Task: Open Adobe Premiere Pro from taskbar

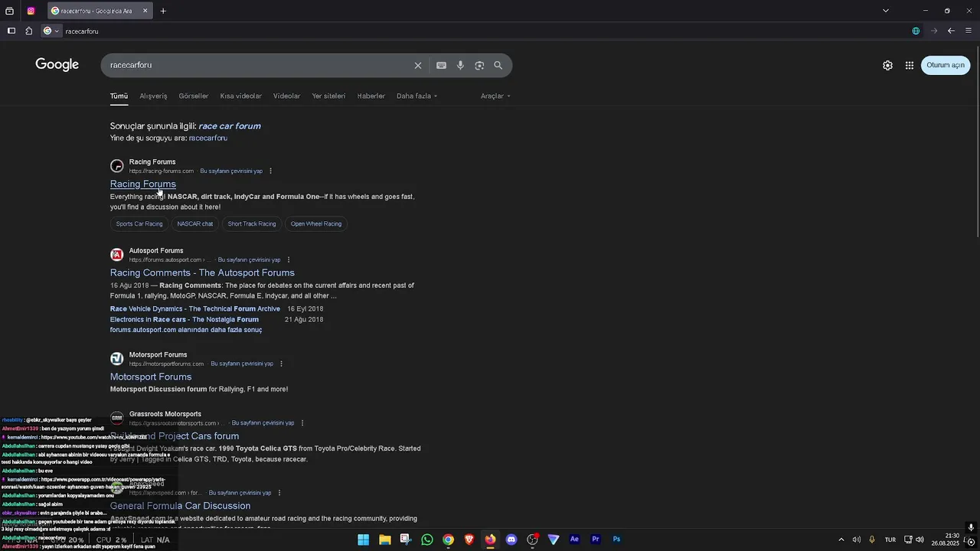Action: coord(596,540)
